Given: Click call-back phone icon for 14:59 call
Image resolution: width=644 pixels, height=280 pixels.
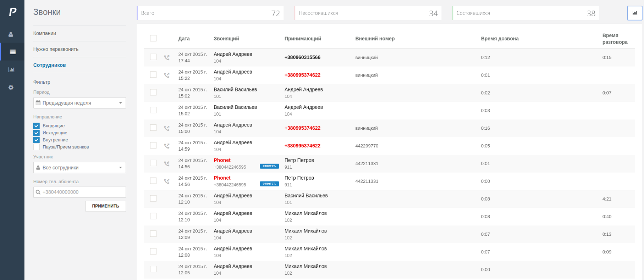Looking at the screenshot, I should (167, 146).
